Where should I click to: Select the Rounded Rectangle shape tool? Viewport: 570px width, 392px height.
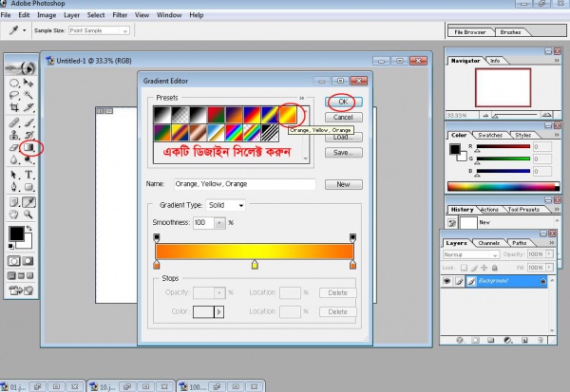[28, 187]
